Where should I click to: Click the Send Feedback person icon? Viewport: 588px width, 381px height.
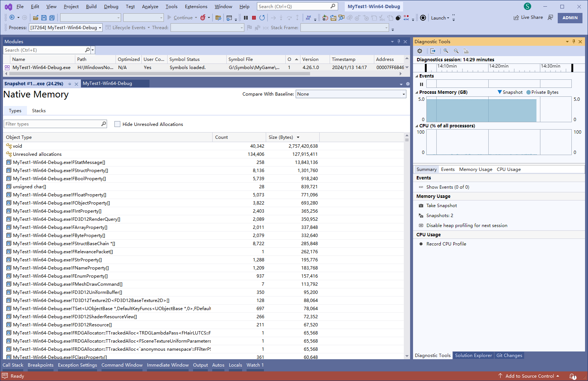(x=550, y=17)
